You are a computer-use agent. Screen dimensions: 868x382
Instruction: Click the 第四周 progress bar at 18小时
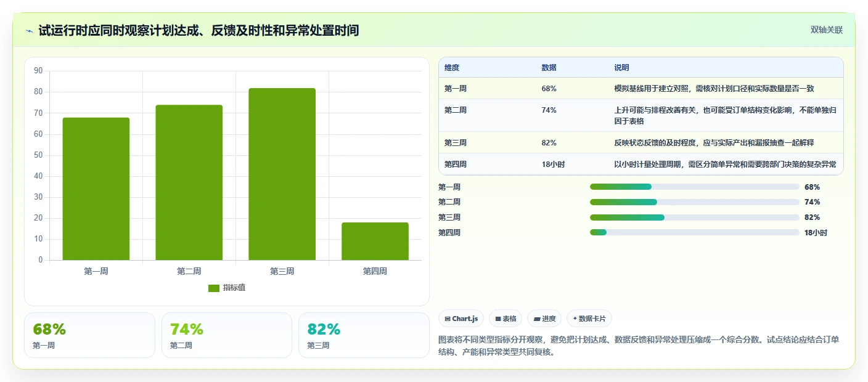tap(695, 232)
